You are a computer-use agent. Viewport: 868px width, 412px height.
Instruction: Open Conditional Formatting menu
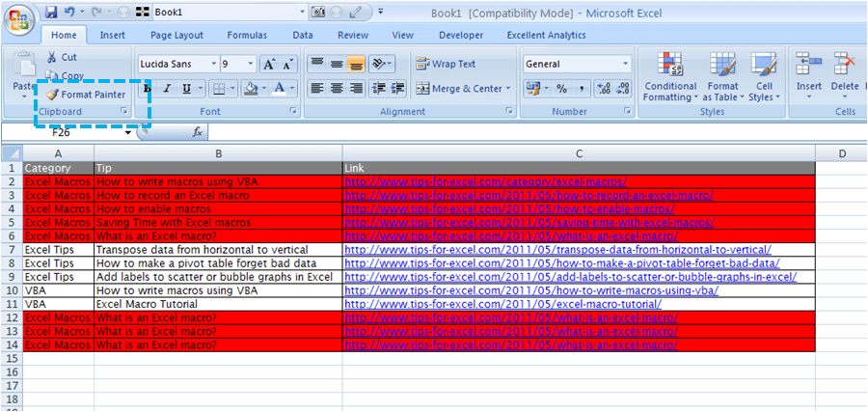pyautogui.click(x=670, y=77)
